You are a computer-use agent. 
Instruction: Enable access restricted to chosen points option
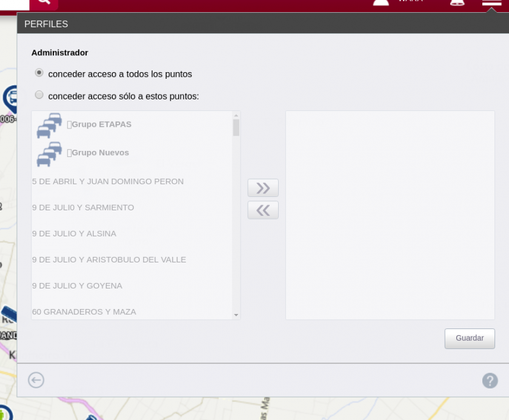(x=39, y=95)
